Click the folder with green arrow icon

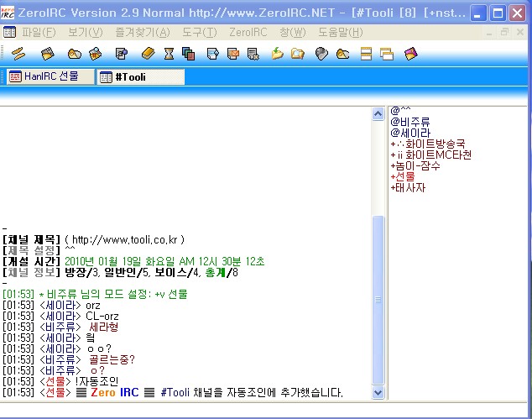pos(277,54)
